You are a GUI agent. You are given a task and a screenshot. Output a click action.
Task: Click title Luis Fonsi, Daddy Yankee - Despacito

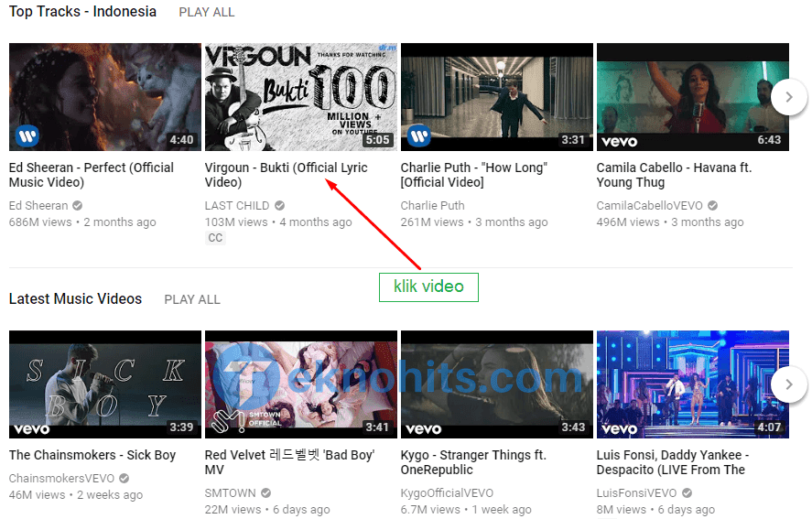click(x=673, y=462)
